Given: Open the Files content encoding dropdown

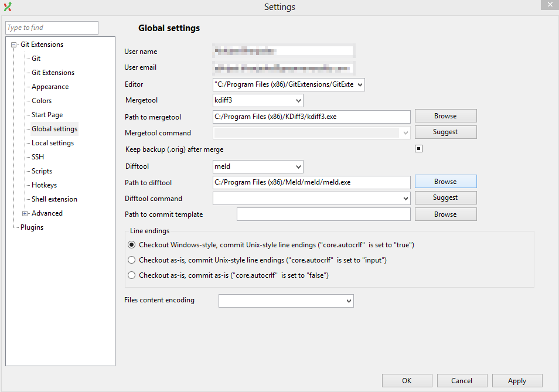Looking at the screenshot, I should tap(349, 301).
